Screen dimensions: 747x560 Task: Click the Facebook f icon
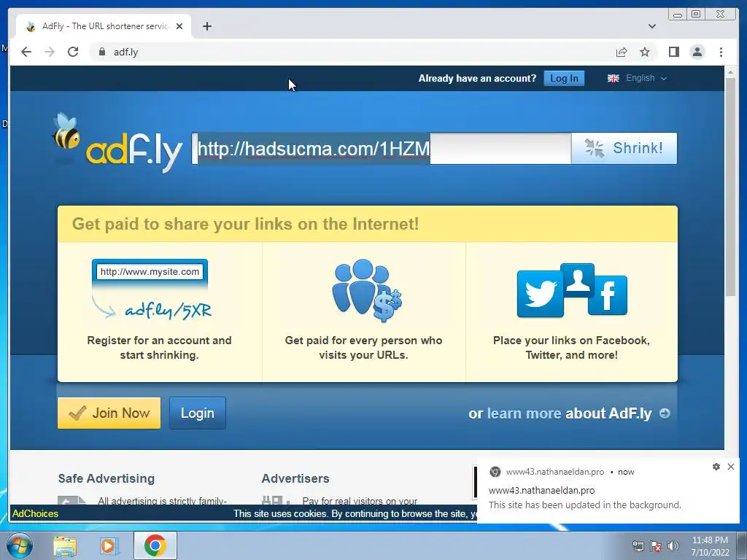pos(608,295)
